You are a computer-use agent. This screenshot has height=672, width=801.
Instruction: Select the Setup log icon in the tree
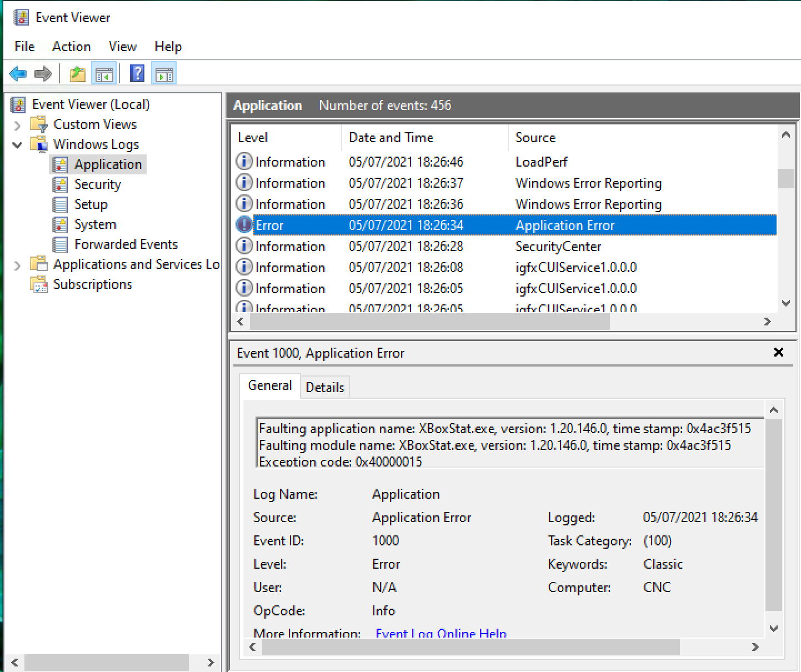60,204
